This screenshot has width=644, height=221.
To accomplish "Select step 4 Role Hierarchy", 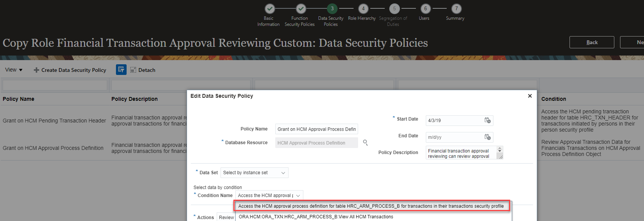I will pos(363,9).
